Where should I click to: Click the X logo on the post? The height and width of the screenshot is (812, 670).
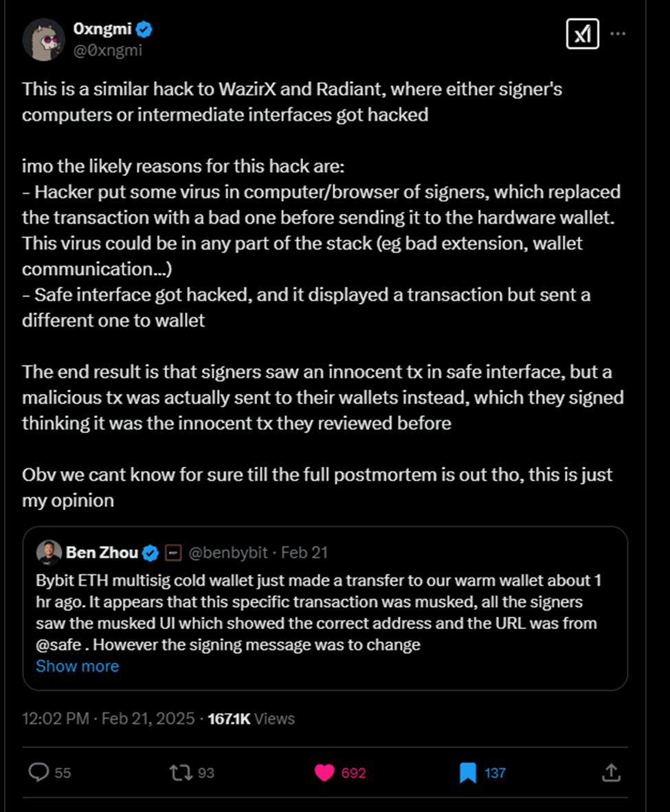pyautogui.click(x=582, y=33)
